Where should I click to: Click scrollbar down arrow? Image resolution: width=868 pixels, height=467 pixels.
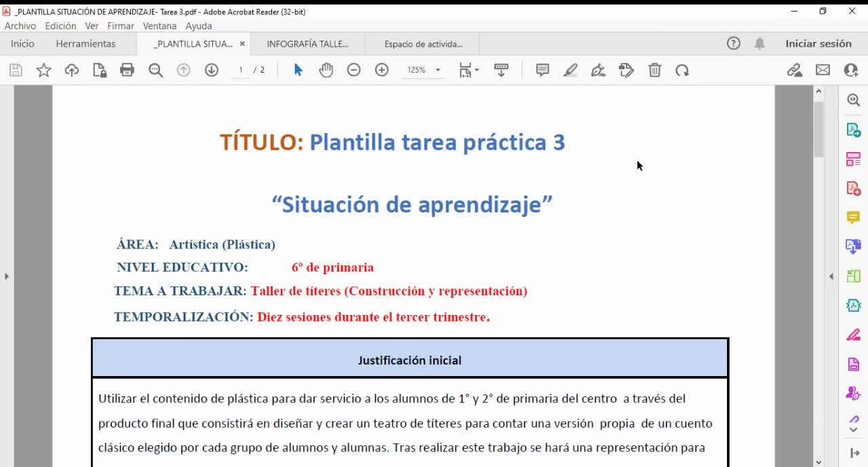[818, 462]
